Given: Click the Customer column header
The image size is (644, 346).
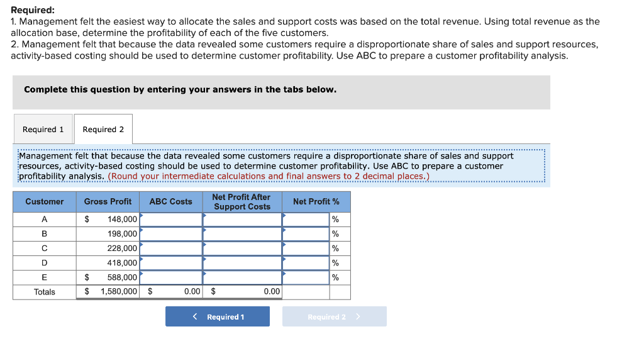Looking at the screenshot, I should coord(45,202).
